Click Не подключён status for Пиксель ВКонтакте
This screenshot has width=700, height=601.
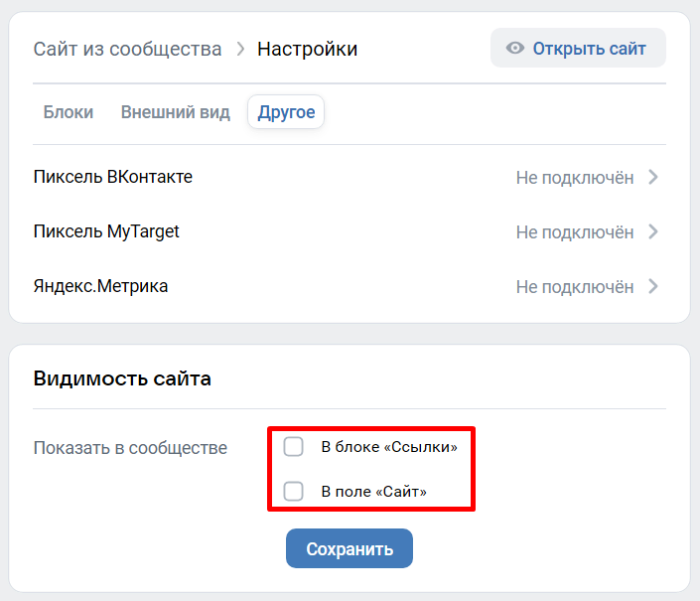click(575, 178)
